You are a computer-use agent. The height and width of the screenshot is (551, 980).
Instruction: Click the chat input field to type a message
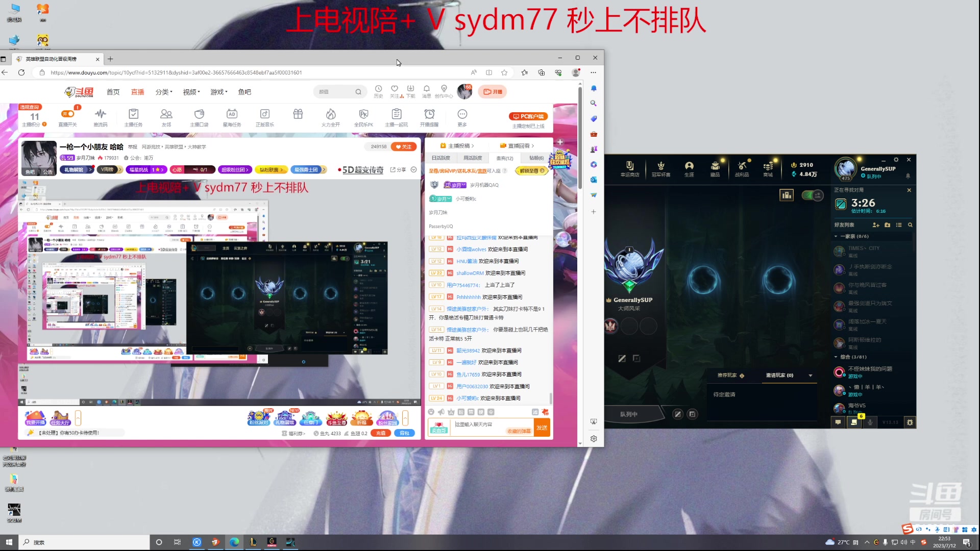coord(490,424)
